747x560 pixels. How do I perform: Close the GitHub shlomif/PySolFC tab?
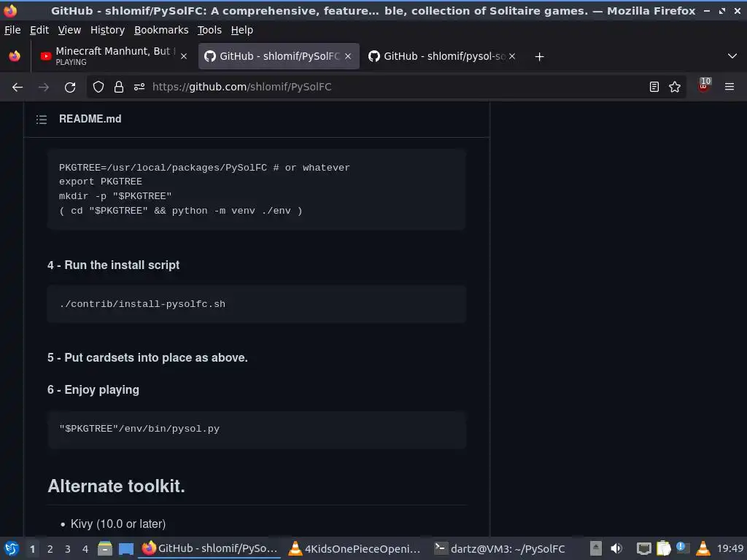[348, 56]
